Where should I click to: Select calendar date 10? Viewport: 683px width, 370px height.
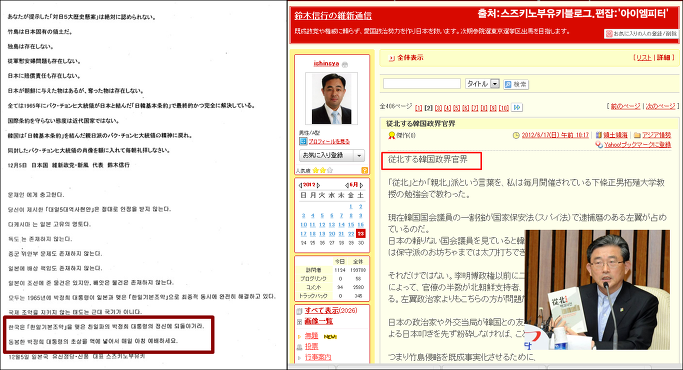coord(304,225)
